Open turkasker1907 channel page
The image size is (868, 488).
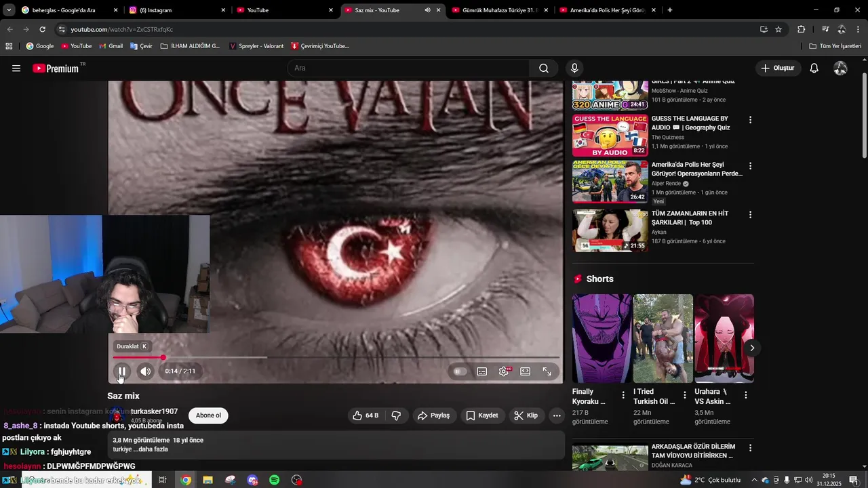[154, 411]
